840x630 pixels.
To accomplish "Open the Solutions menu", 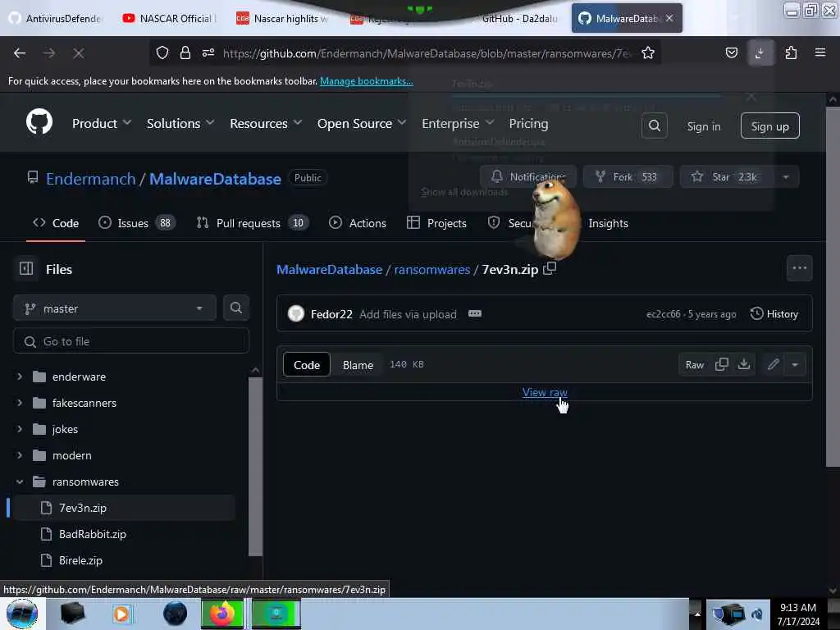I will click(x=180, y=124).
